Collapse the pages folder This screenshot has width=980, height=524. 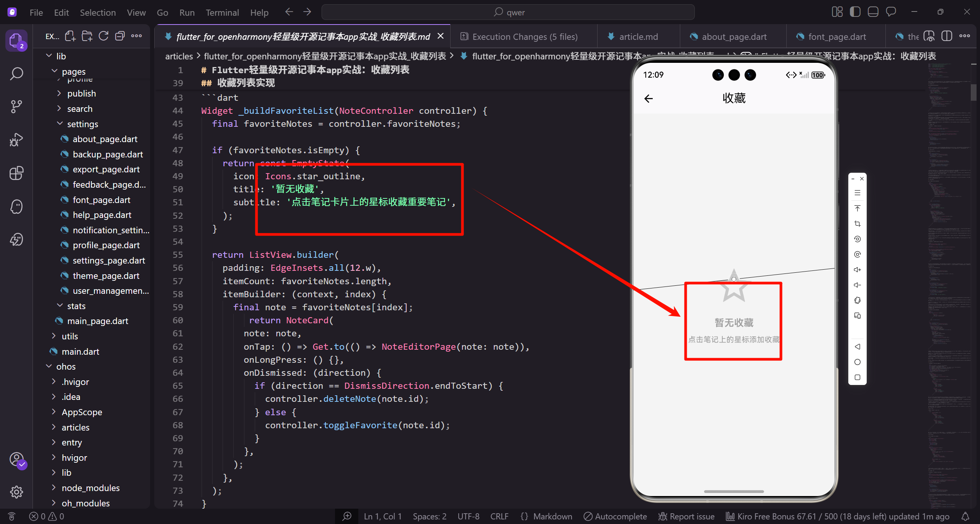tap(54, 71)
